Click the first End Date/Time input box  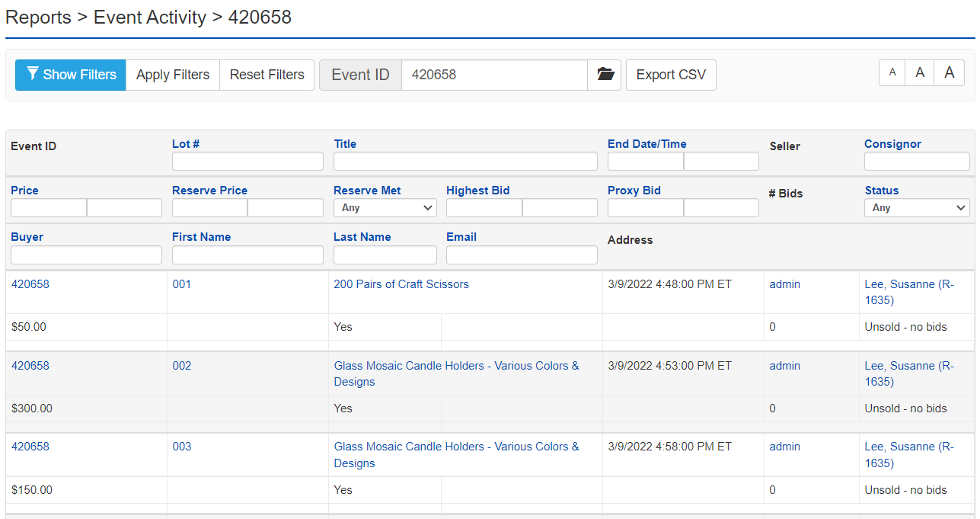point(646,161)
